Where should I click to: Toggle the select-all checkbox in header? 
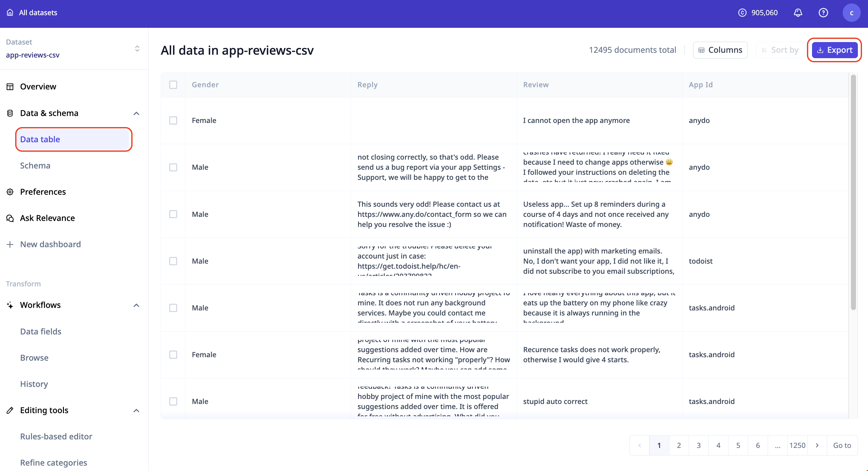click(173, 84)
